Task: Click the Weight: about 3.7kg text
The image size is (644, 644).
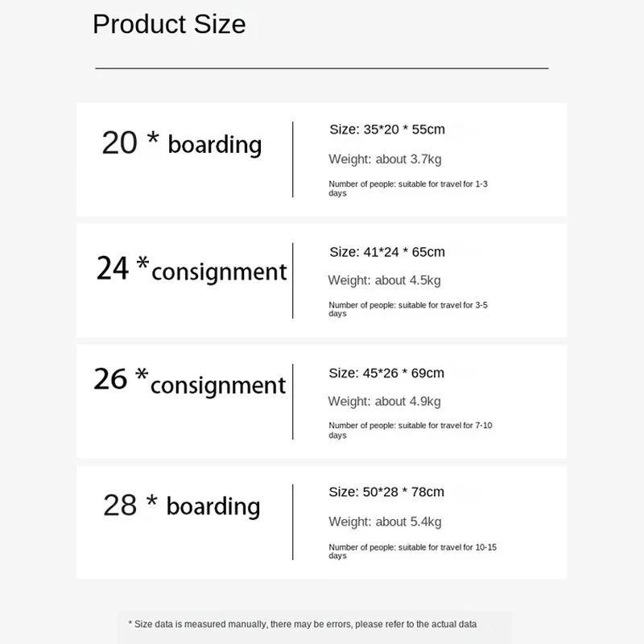Action: click(x=385, y=159)
